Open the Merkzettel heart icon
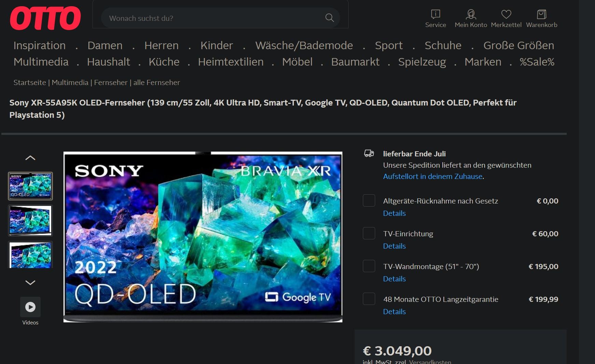The width and height of the screenshot is (595, 364). tap(506, 14)
